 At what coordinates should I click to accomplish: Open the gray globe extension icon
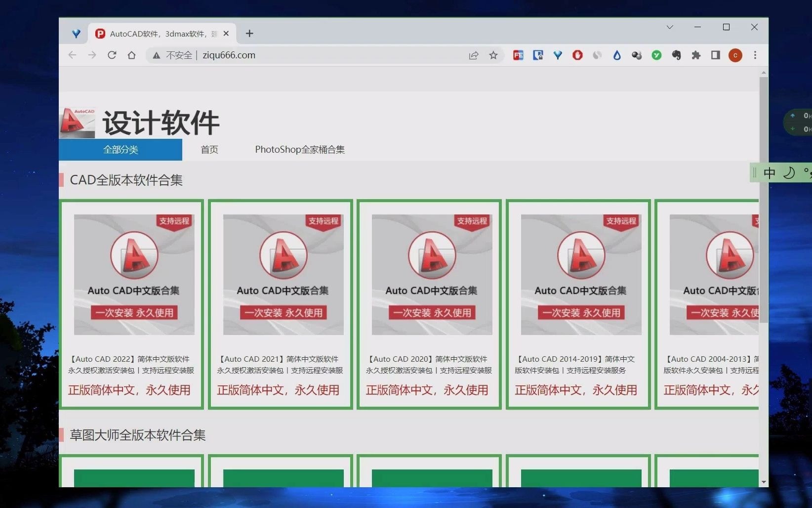597,55
